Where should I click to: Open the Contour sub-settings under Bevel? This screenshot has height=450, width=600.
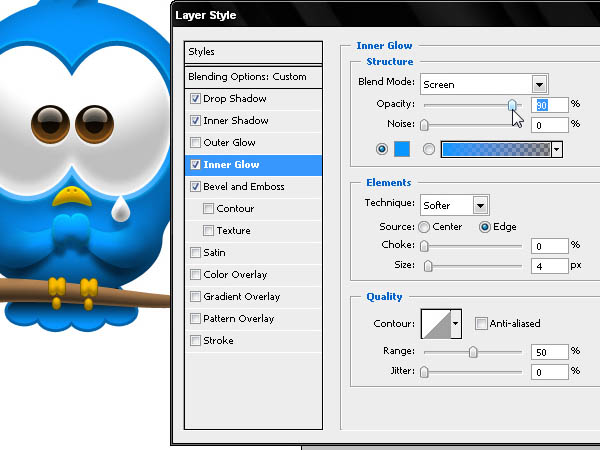click(x=235, y=209)
